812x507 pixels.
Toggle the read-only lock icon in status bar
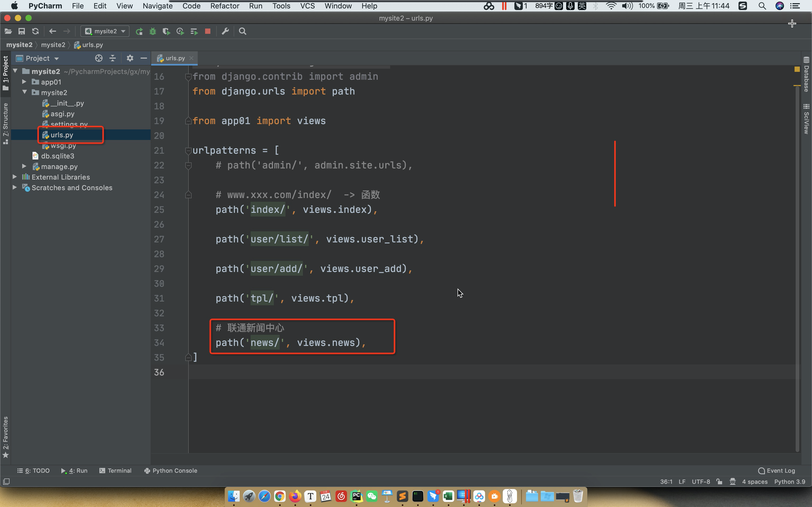point(719,481)
